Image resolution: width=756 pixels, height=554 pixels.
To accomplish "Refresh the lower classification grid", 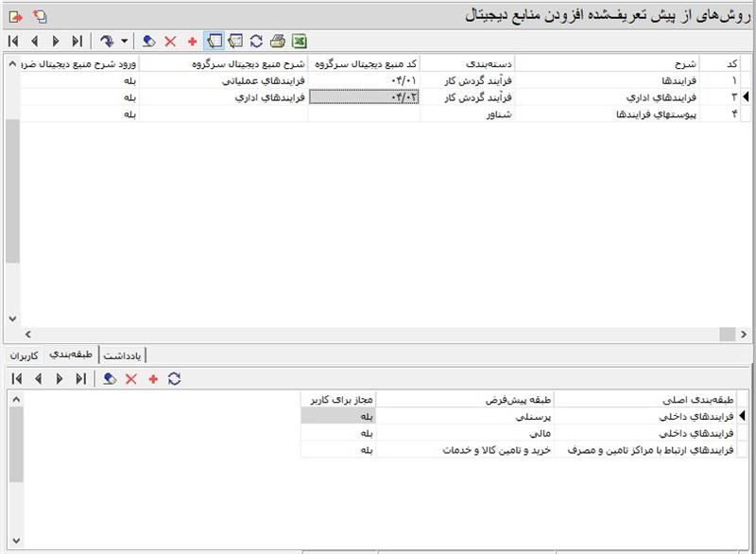I will click(173, 378).
